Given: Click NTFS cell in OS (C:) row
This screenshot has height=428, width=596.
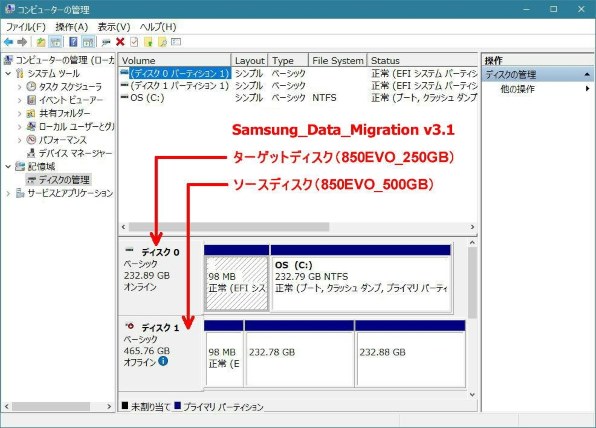Looking at the screenshot, I should click(x=324, y=98).
